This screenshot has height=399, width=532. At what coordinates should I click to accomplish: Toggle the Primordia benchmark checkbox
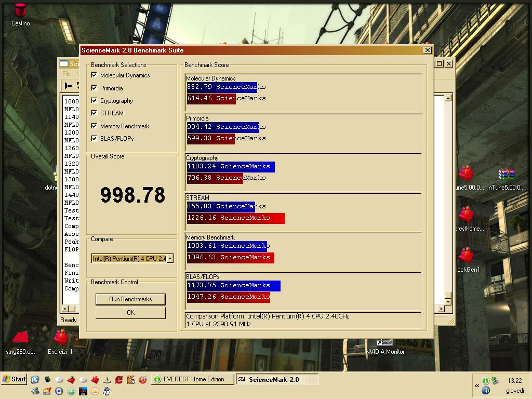pyautogui.click(x=95, y=88)
